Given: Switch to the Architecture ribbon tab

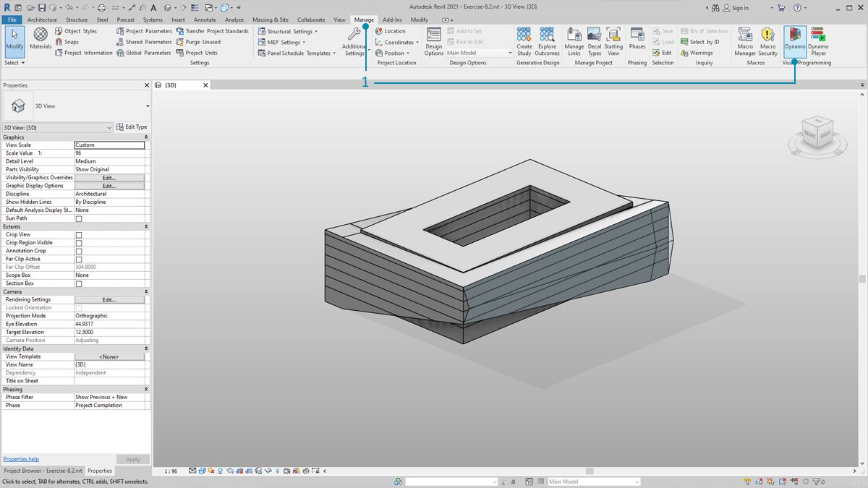Looking at the screenshot, I should (x=42, y=20).
